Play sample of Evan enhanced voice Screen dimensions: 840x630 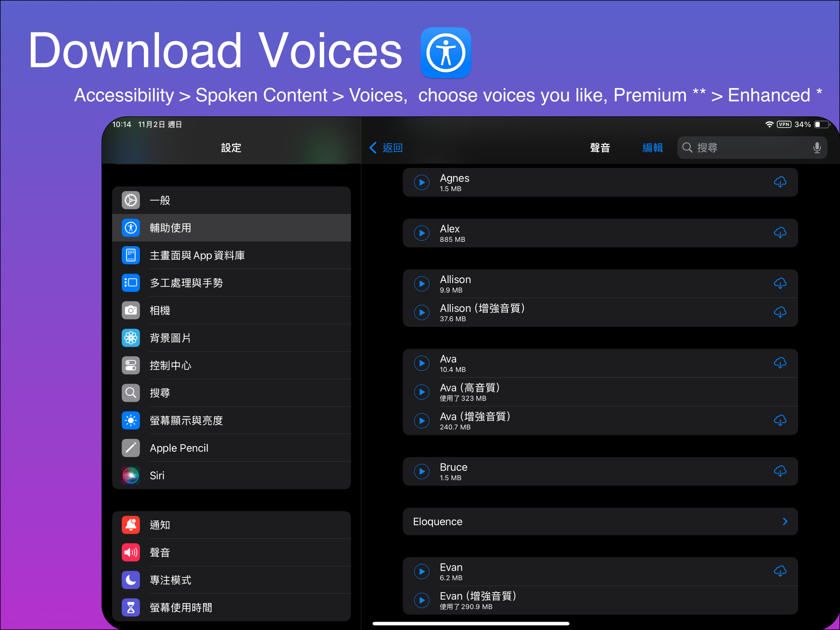point(422,600)
